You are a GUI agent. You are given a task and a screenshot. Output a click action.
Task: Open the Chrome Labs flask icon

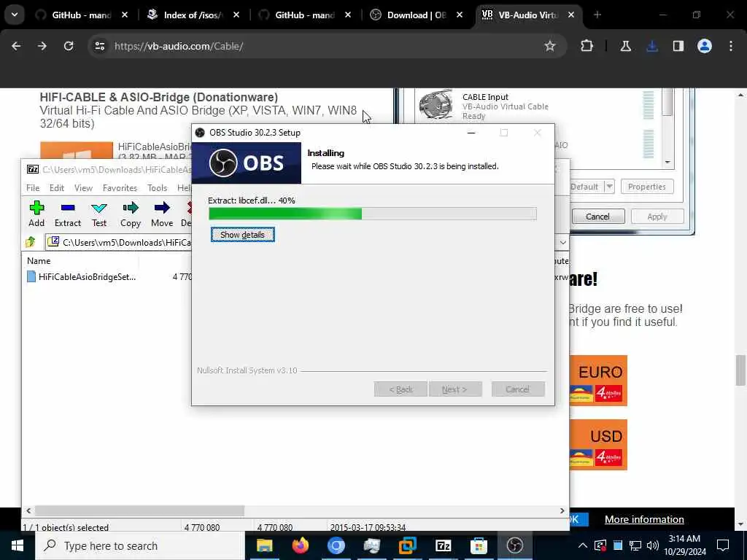625,46
